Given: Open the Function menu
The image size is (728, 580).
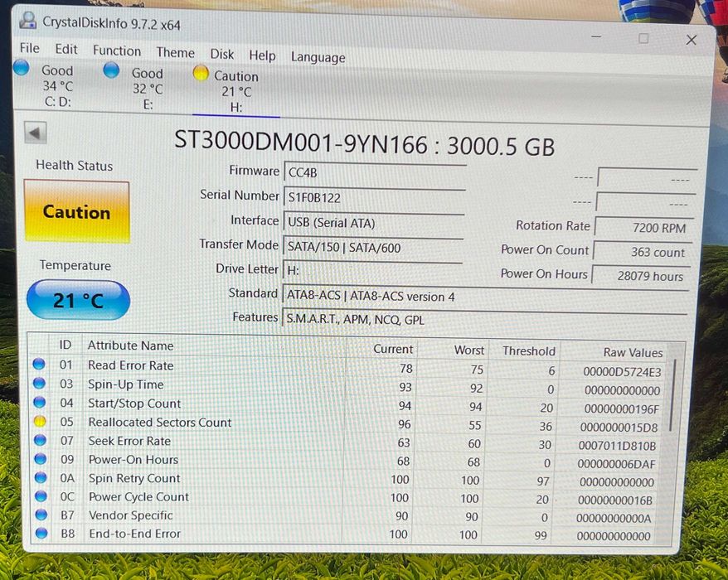Looking at the screenshot, I should click(x=117, y=51).
